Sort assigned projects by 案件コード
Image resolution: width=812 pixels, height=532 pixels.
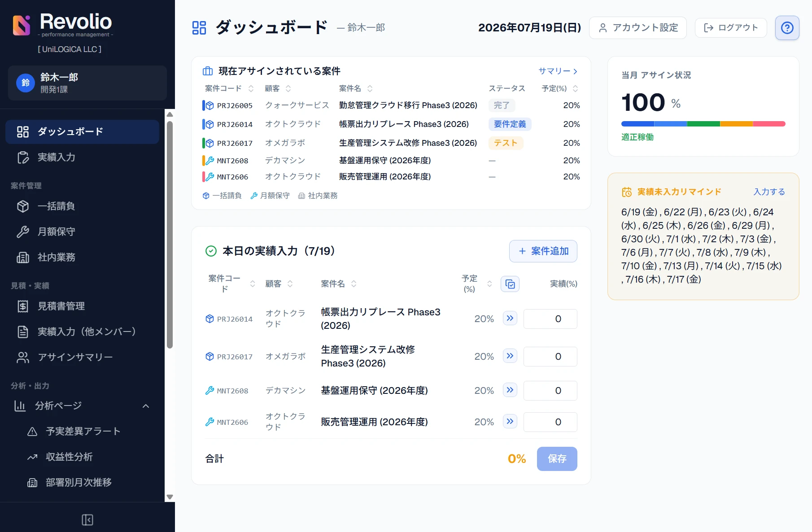pos(251,89)
